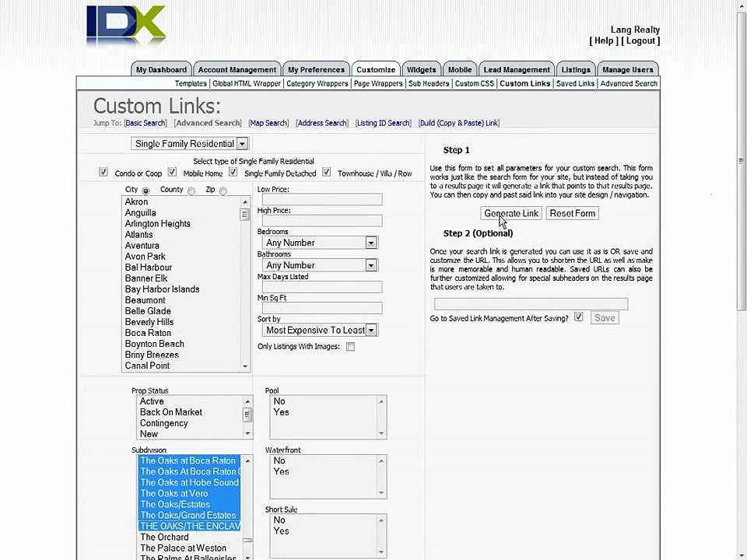Select The Oaks at Vero subdivision
This screenshot has height=560, width=747.
pos(174,493)
